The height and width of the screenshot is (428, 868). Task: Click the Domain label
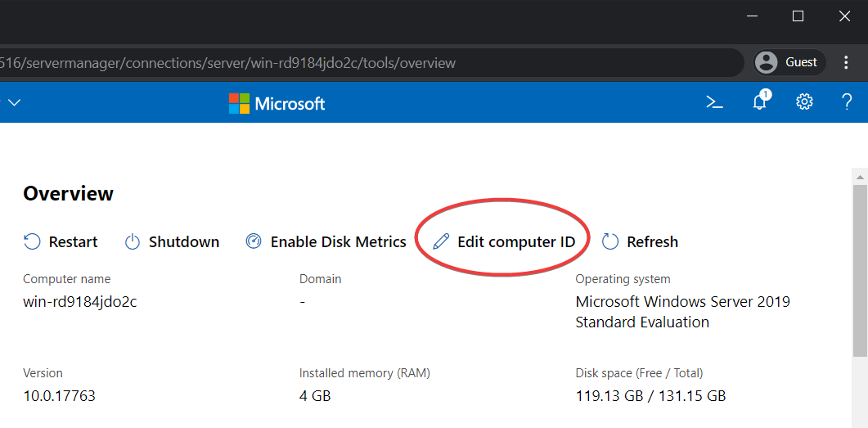(321, 279)
